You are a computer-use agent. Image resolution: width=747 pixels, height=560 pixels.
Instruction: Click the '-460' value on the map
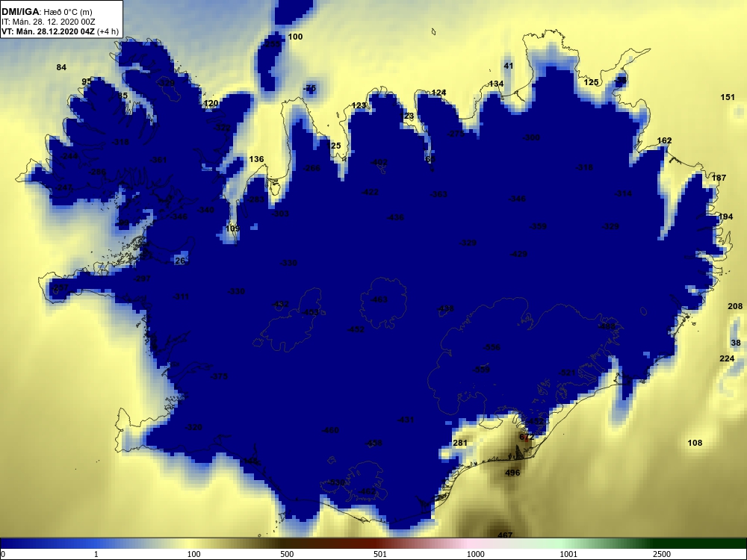tap(330, 431)
